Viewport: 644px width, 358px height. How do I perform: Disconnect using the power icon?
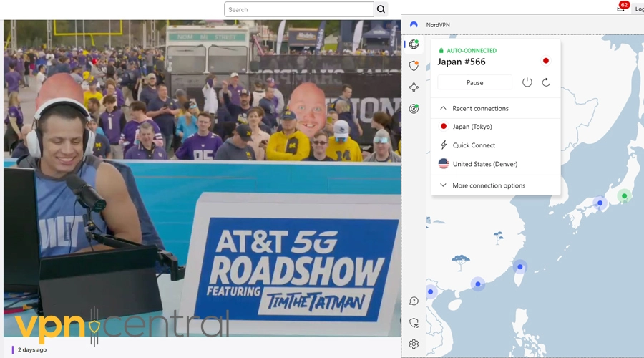(527, 82)
